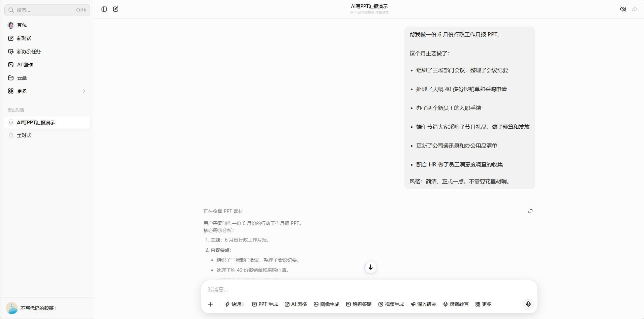644x319 pixels.
Task: Click the search magnifier icon
Action: [x=11, y=10]
